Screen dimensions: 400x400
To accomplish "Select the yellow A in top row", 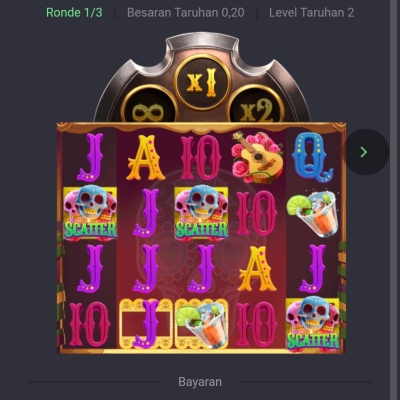I will click(x=146, y=157).
